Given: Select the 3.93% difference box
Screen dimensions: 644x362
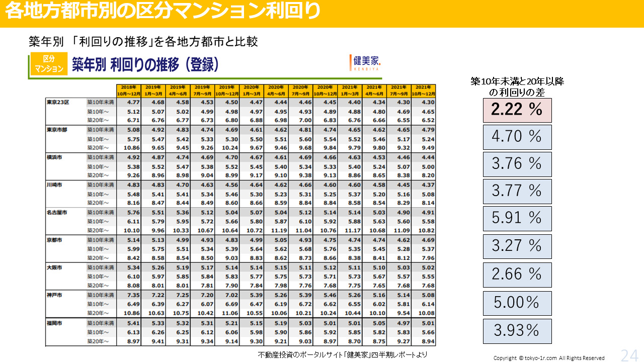Looking at the screenshot, I should tap(517, 331).
